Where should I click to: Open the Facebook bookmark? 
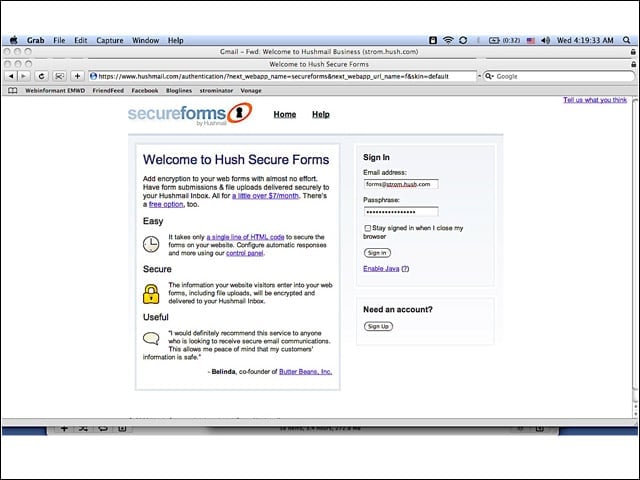tap(145, 91)
